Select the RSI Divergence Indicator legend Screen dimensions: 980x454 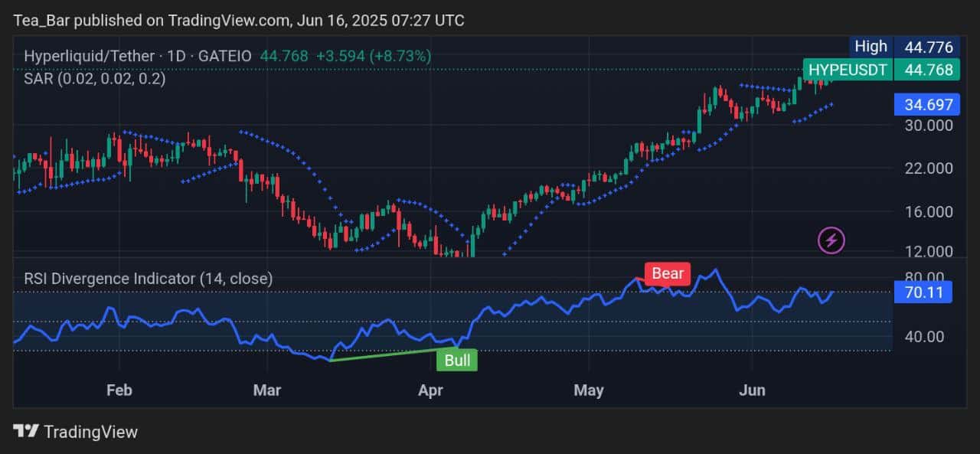point(149,279)
